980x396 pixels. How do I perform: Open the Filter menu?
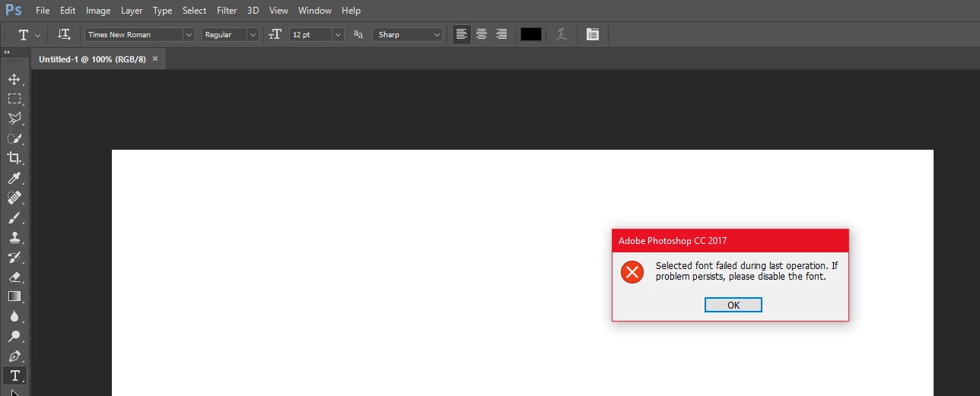coord(227,11)
